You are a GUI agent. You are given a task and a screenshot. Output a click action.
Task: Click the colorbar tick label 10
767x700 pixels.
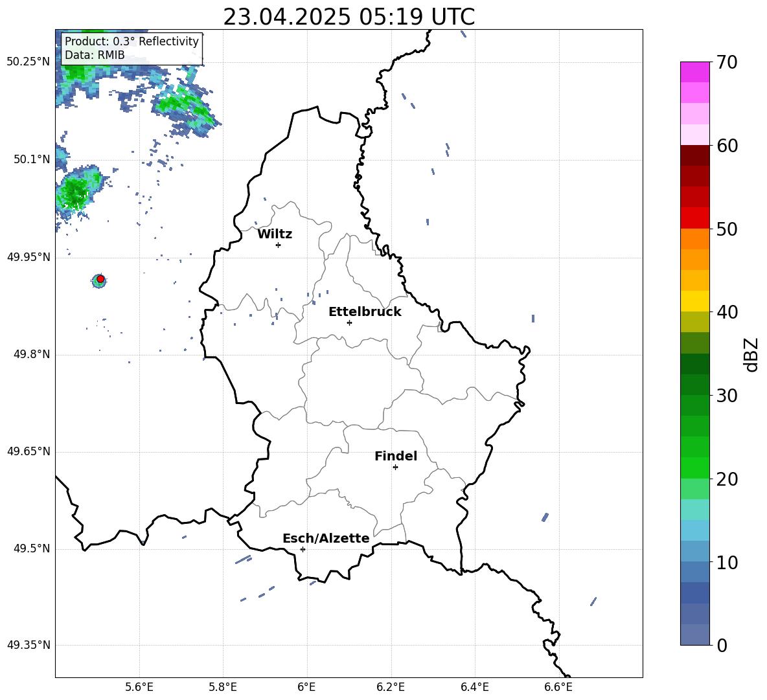click(727, 562)
